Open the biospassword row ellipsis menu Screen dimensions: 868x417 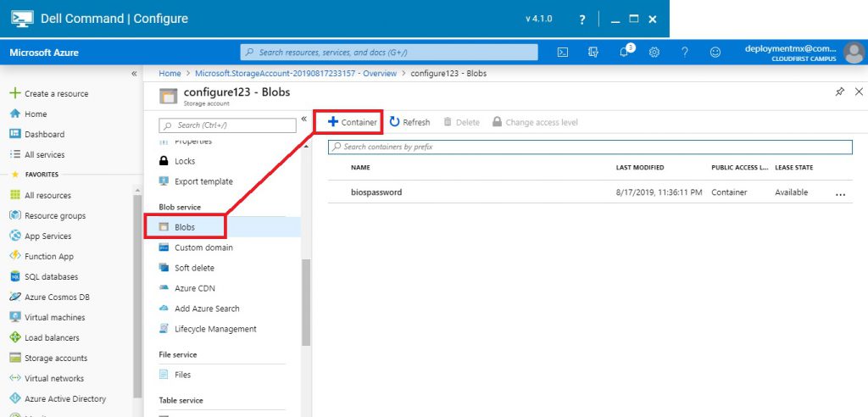[x=841, y=193]
